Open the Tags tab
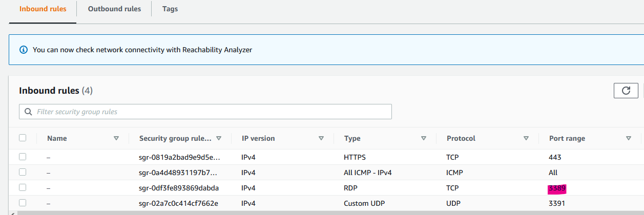 (x=170, y=9)
